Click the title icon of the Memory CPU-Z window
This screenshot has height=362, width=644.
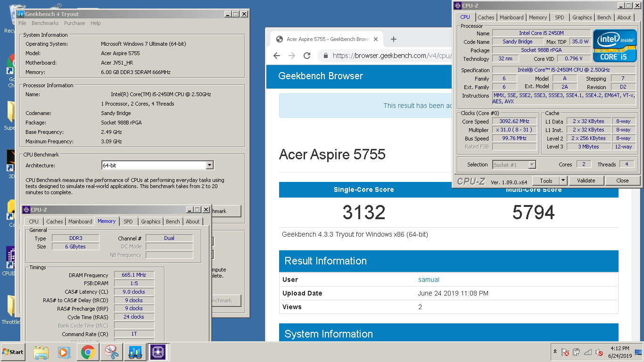[26, 210]
